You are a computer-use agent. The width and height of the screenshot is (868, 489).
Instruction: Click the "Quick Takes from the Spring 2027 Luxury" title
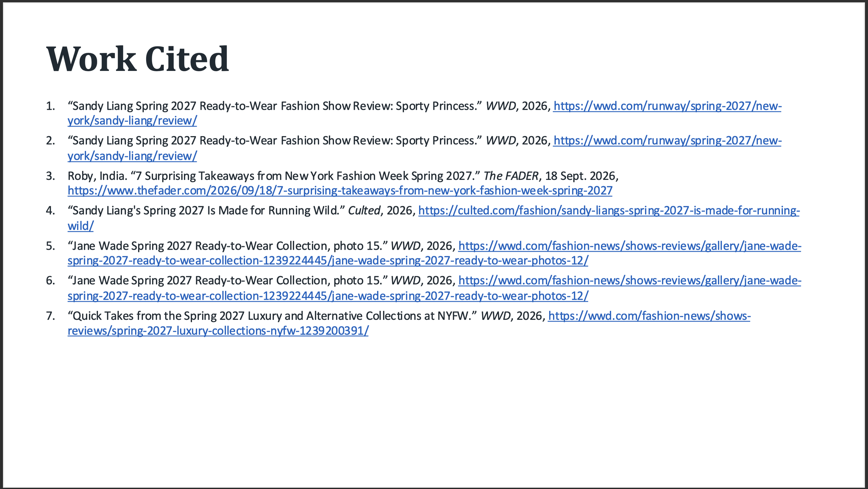(x=273, y=316)
